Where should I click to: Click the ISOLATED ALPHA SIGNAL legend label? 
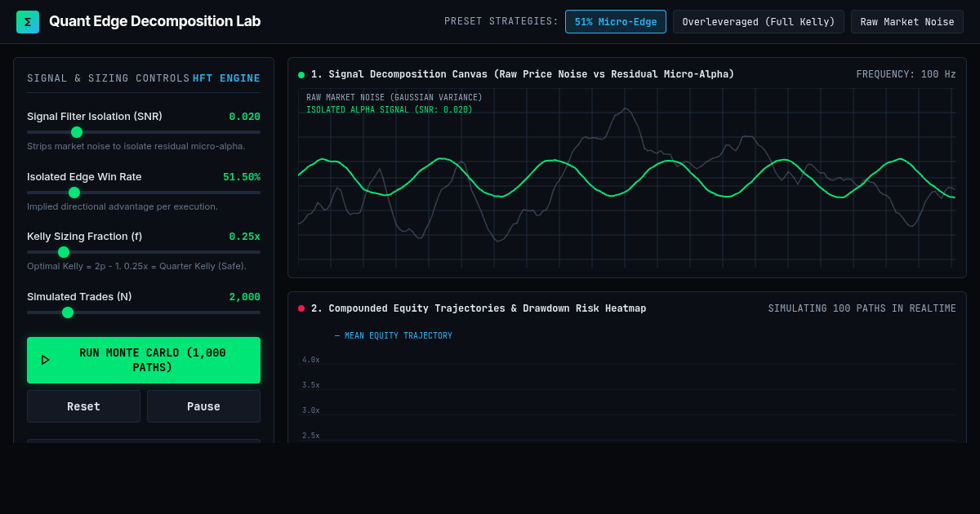coord(390,110)
